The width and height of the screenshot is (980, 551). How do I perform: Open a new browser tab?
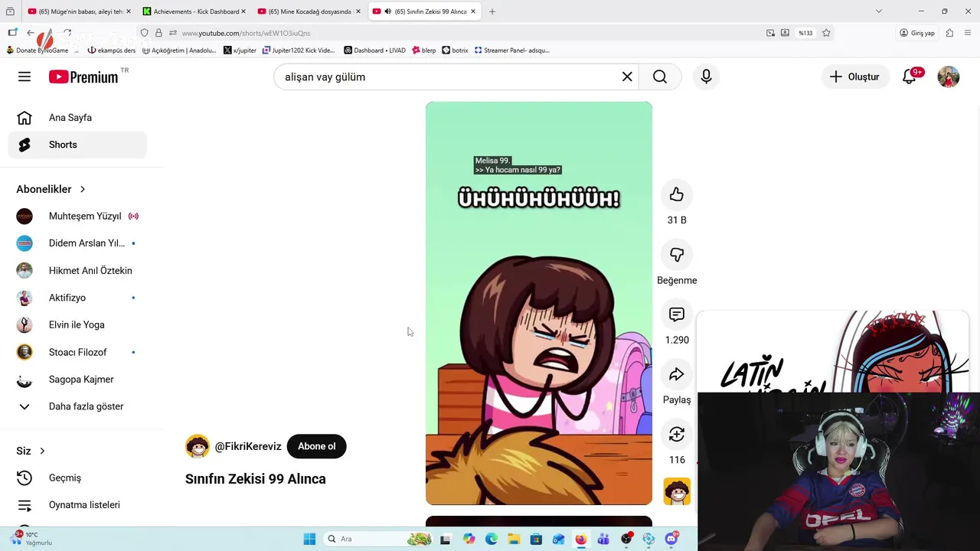(x=492, y=11)
